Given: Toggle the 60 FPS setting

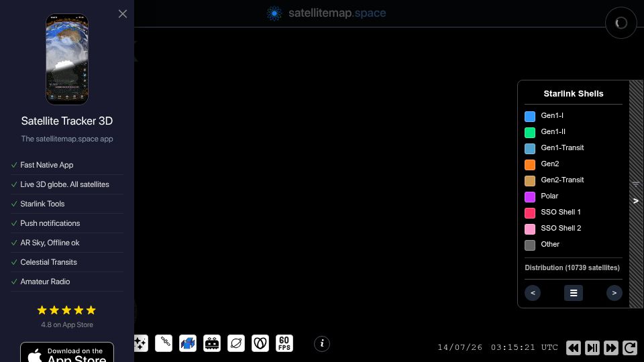Looking at the screenshot, I should click(284, 343).
